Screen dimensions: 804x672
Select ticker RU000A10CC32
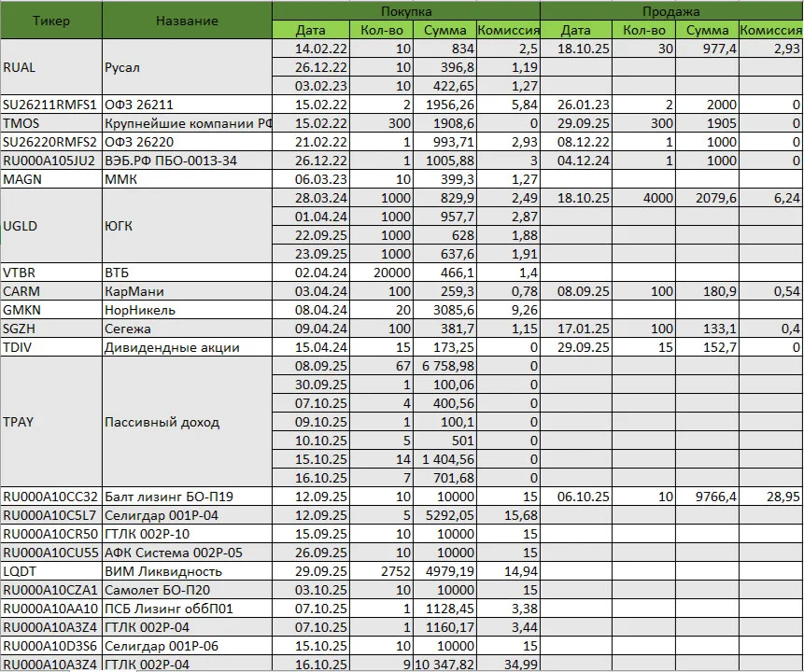click(x=51, y=497)
